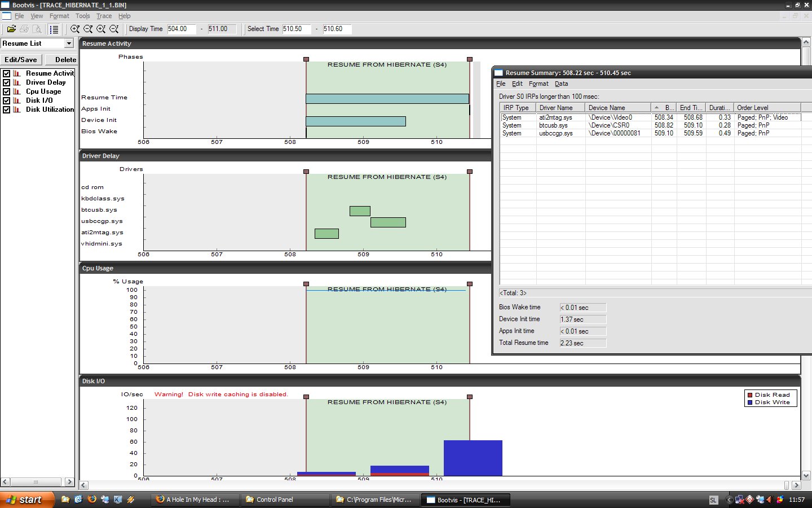The width and height of the screenshot is (812, 508).
Task: Sort by End Ti... column header
Action: coord(691,107)
